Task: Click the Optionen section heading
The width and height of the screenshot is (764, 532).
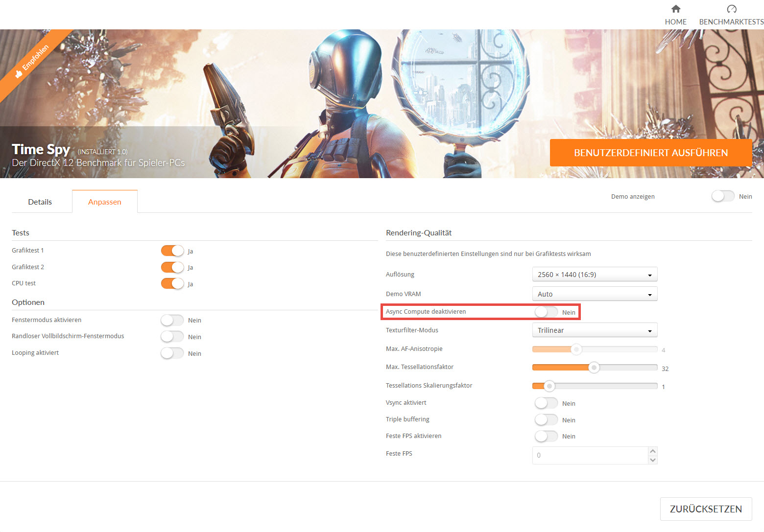Action: point(28,302)
